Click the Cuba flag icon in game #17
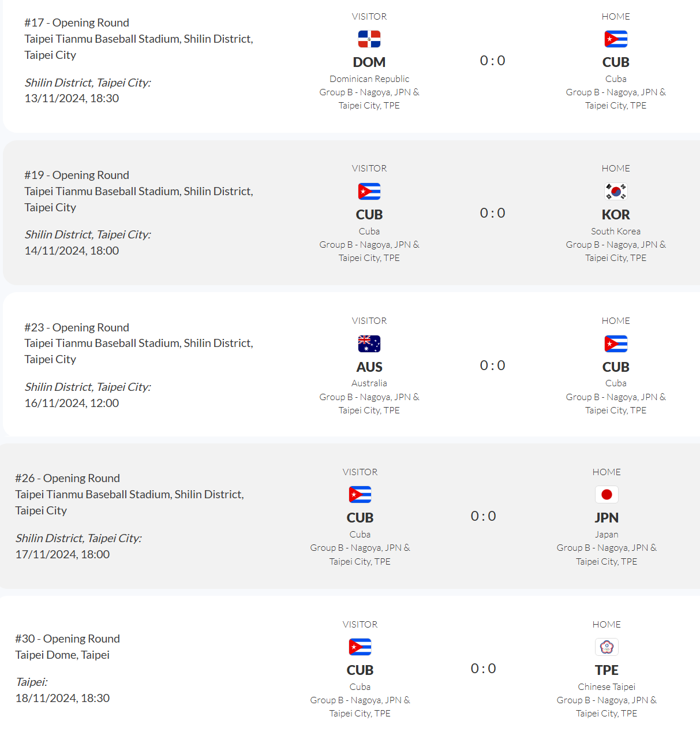The height and width of the screenshot is (739, 700). [x=616, y=39]
